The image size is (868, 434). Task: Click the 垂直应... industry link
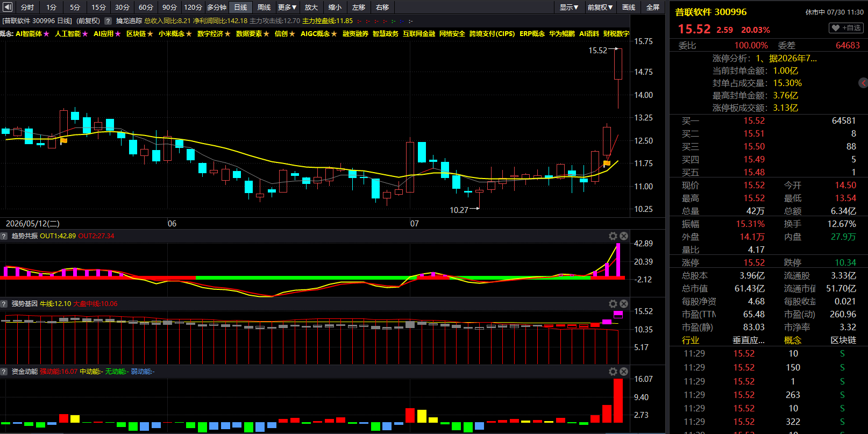tap(749, 340)
